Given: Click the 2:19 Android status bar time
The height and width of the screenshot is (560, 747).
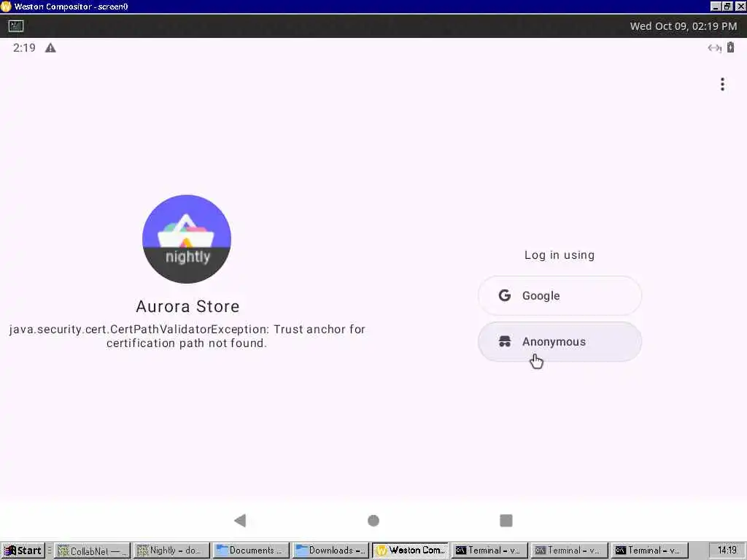Looking at the screenshot, I should [24, 47].
